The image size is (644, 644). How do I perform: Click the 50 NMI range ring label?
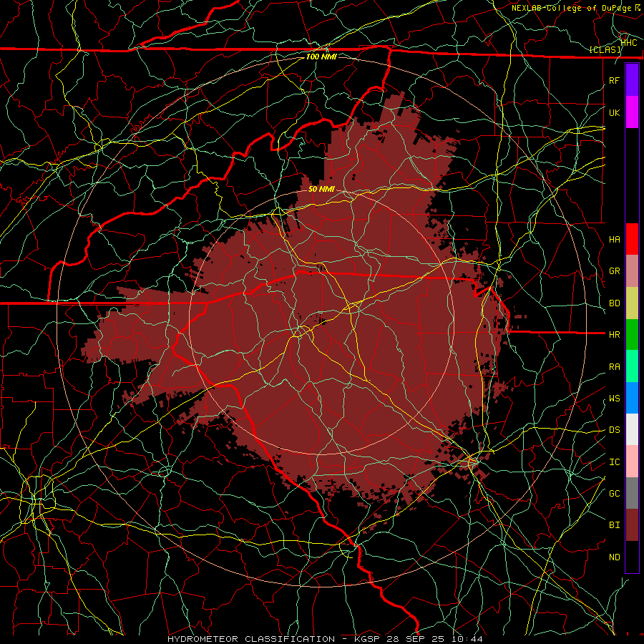tap(321, 189)
